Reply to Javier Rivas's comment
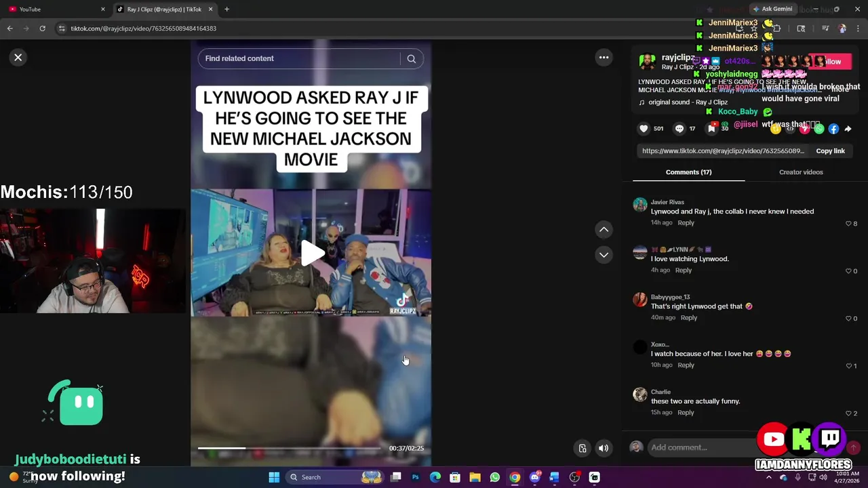 click(686, 223)
